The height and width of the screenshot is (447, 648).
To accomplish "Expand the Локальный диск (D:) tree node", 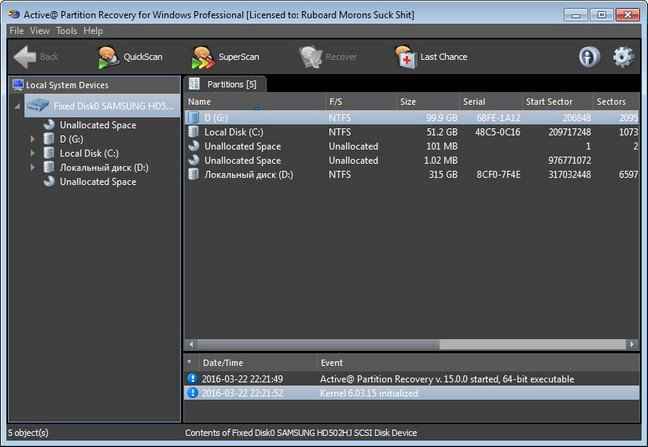I will tap(33, 167).
